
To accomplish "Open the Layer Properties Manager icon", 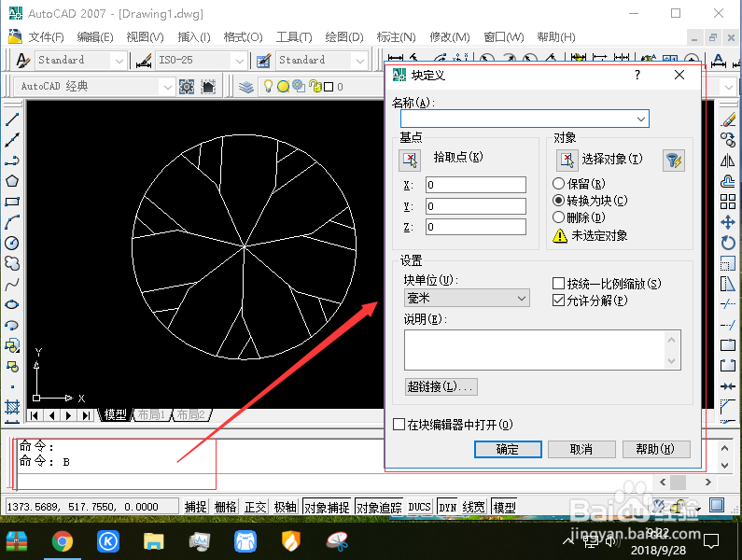I will [x=246, y=87].
